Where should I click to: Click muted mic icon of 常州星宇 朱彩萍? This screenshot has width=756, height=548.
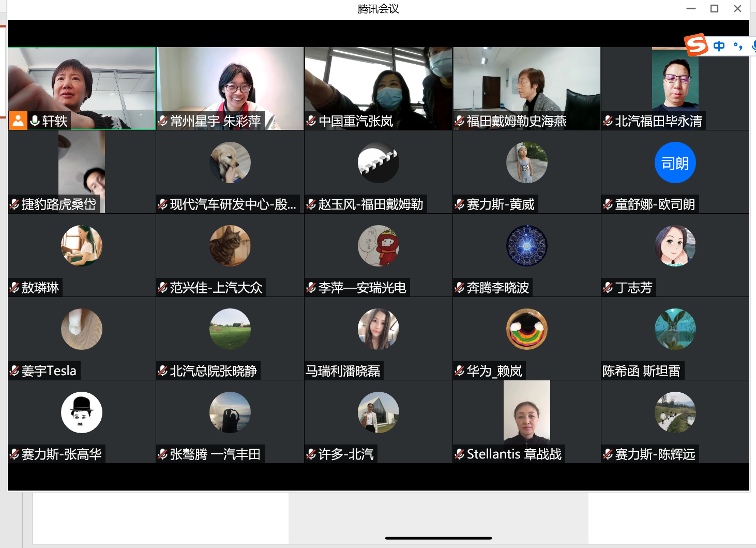163,121
